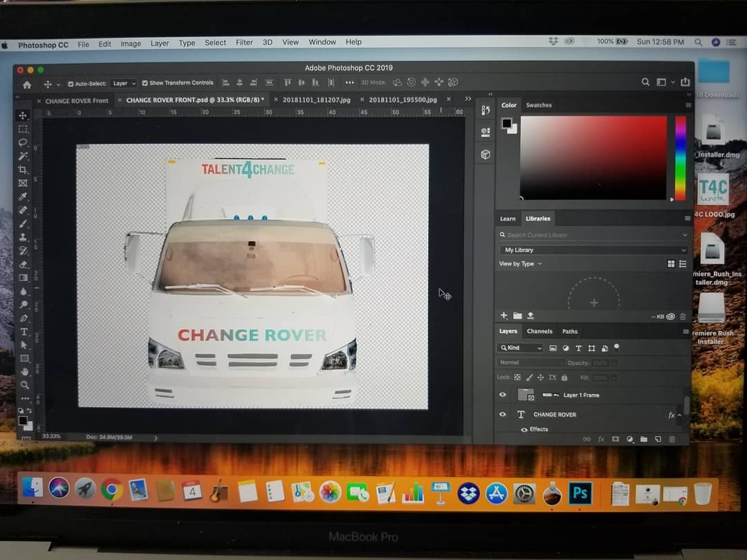Switch to the Channels tab

pyautogui.click(x=539, y=331)
